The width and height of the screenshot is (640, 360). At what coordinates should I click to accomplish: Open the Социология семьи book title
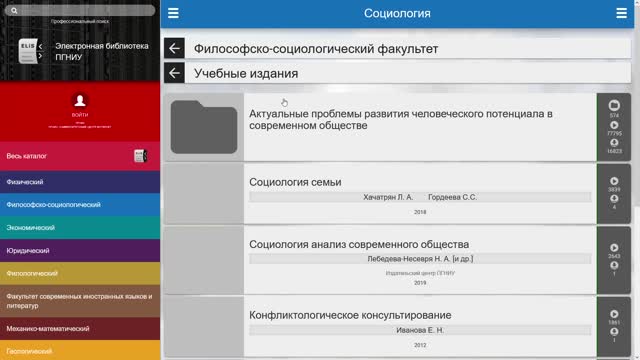click(295, 182)
